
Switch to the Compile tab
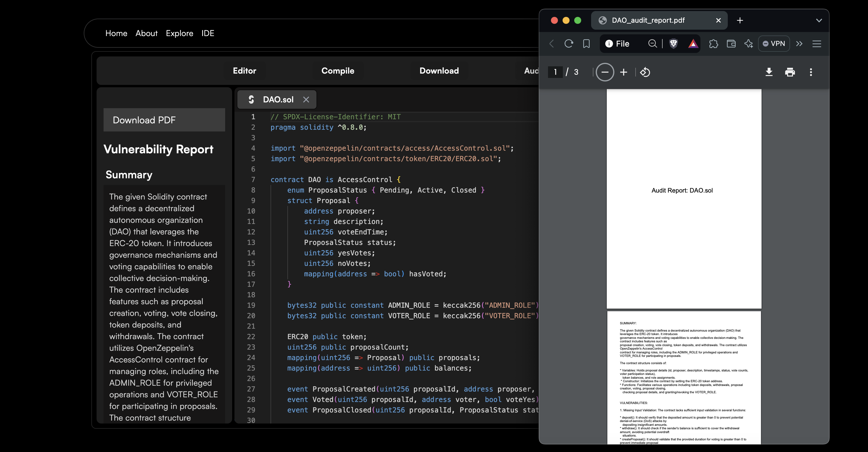tap(338, 70)
